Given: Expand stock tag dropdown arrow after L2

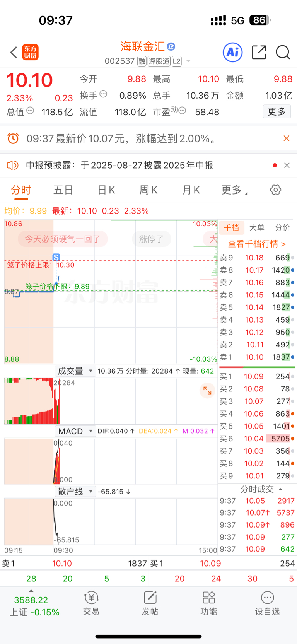Looking at the screenshot, I should [188, 61].
